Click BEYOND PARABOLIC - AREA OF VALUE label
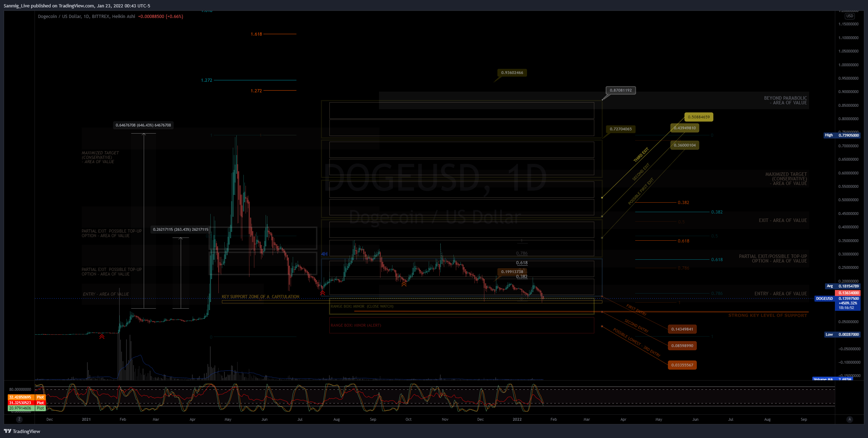Screen dimensions: 868x438 click(x=785, y=100)
